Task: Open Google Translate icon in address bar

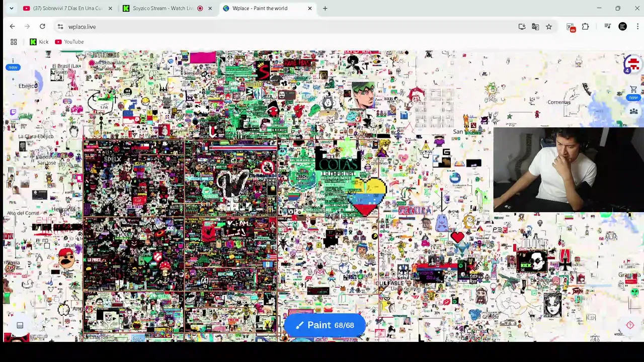Action: [x=535, y=27]
